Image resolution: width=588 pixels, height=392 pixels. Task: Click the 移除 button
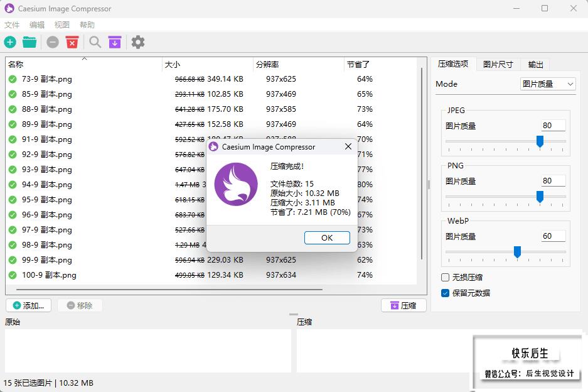point(80,306)
